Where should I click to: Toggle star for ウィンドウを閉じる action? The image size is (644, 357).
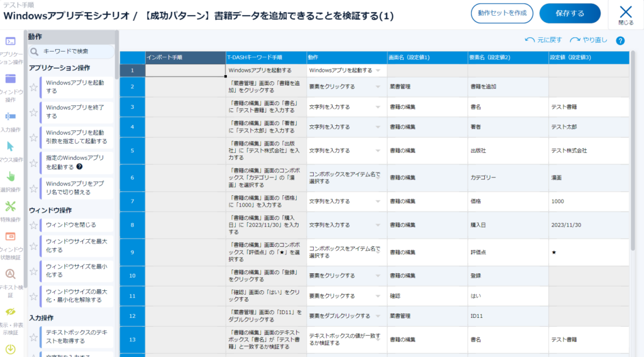tap(34, 225)
